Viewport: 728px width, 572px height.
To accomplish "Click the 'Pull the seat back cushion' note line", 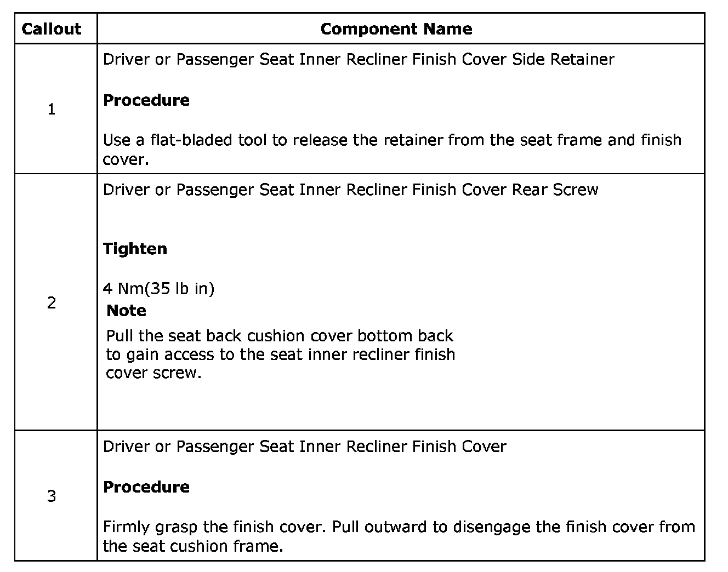I will [280, 335].
